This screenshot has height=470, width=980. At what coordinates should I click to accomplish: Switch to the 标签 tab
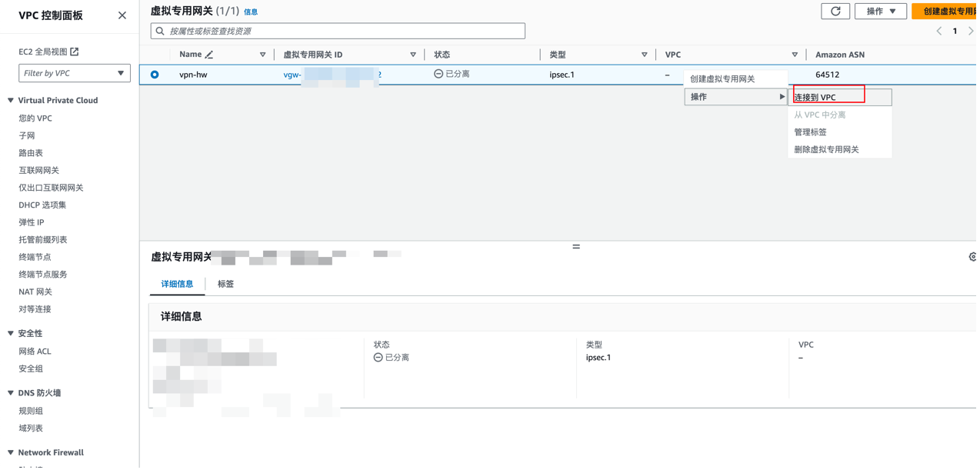coord(225,284)
